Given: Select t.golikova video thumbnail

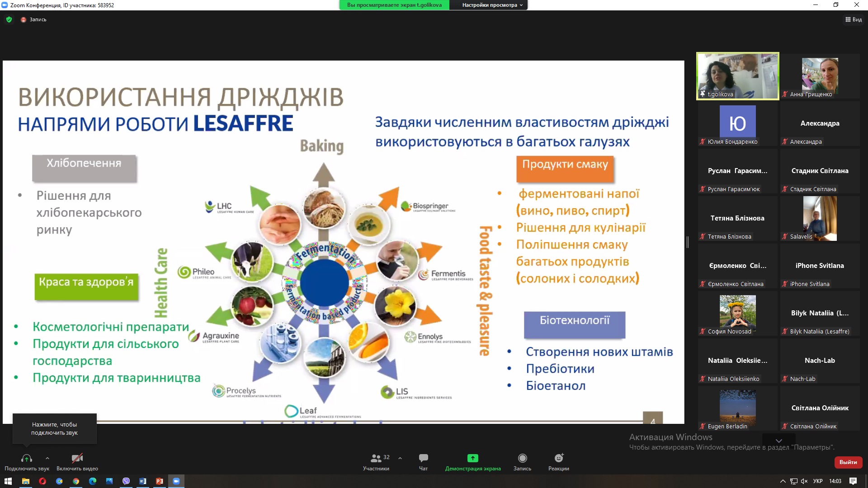Looking at the screenshot, I should coord(737,76).
